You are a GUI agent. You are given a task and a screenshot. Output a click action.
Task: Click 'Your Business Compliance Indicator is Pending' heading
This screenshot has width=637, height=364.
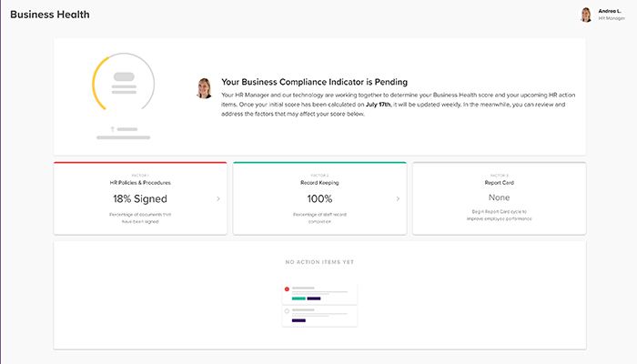314,82
